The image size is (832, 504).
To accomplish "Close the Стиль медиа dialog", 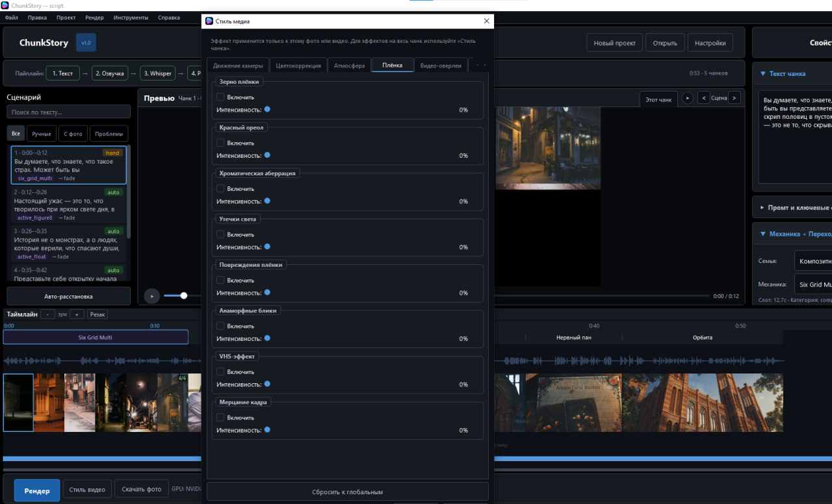I will point(486,21).
